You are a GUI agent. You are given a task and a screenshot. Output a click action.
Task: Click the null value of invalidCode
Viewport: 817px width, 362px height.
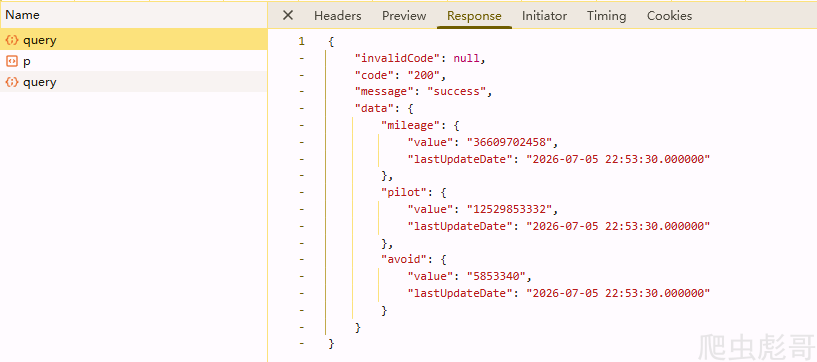coord(466,58)
